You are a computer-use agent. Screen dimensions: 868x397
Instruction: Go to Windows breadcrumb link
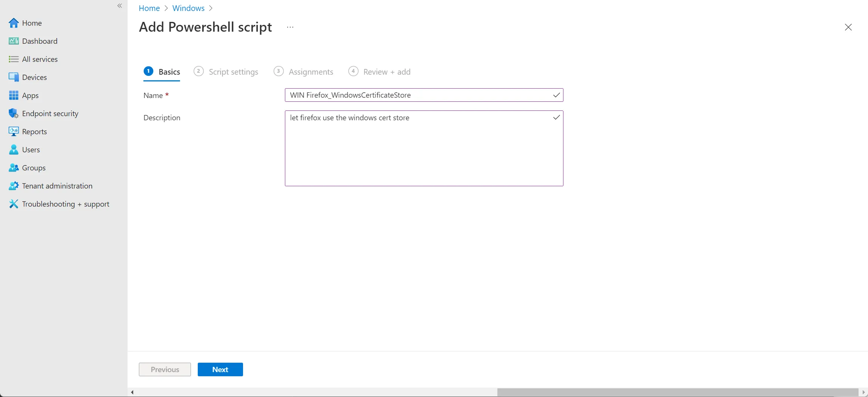188,8
